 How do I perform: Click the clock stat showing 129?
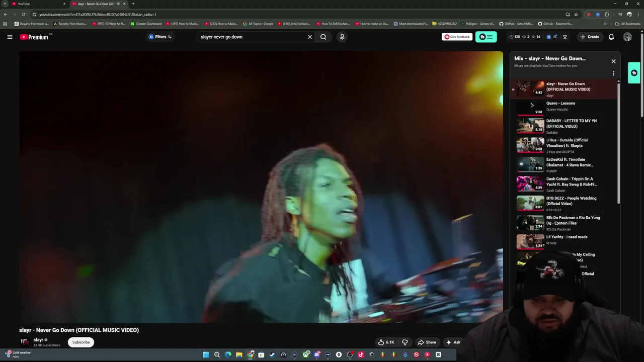515,37
